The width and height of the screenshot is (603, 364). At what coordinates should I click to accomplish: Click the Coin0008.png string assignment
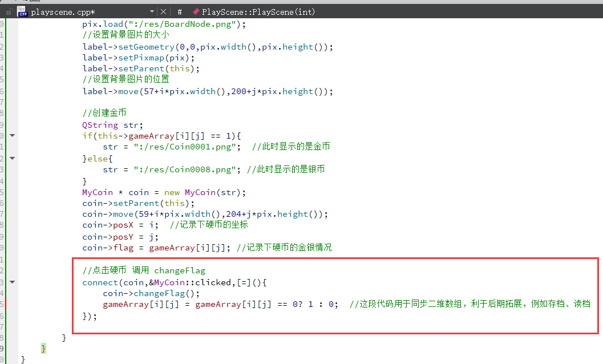172,169
